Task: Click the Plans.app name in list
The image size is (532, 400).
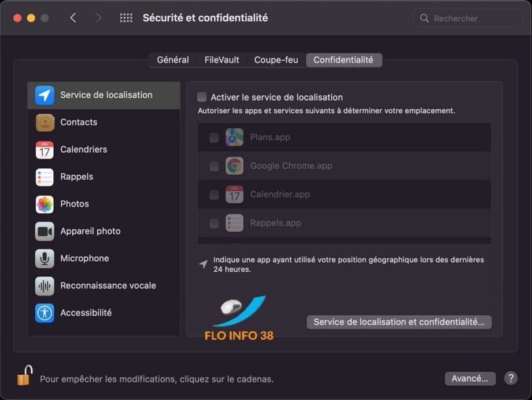Action: click(270, 138)
